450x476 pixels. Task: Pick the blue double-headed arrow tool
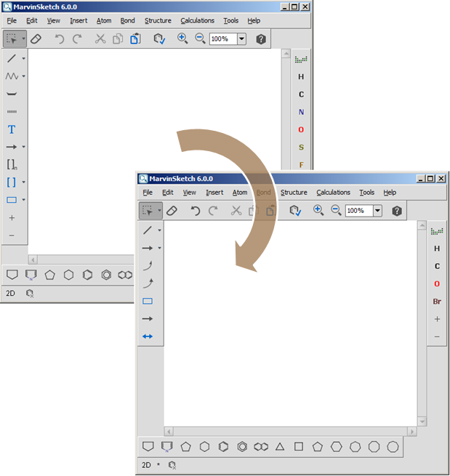[148, 336]
